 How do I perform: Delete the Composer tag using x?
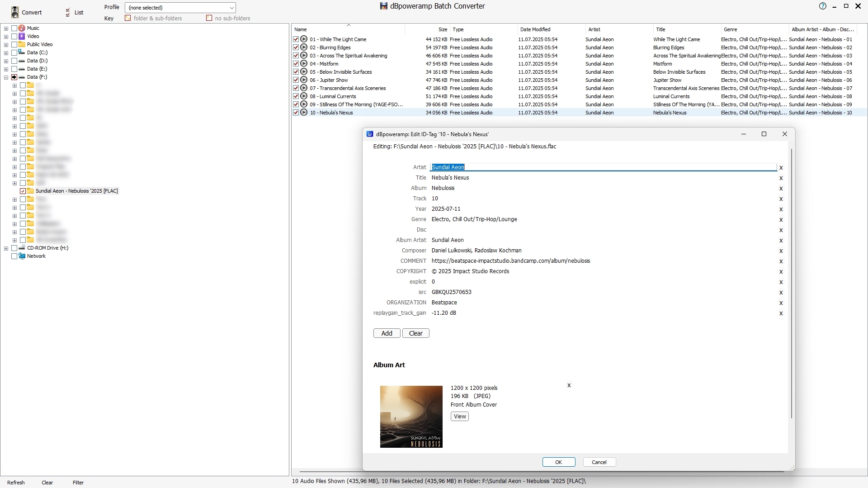pyautogui.click(x=781, y=251)
